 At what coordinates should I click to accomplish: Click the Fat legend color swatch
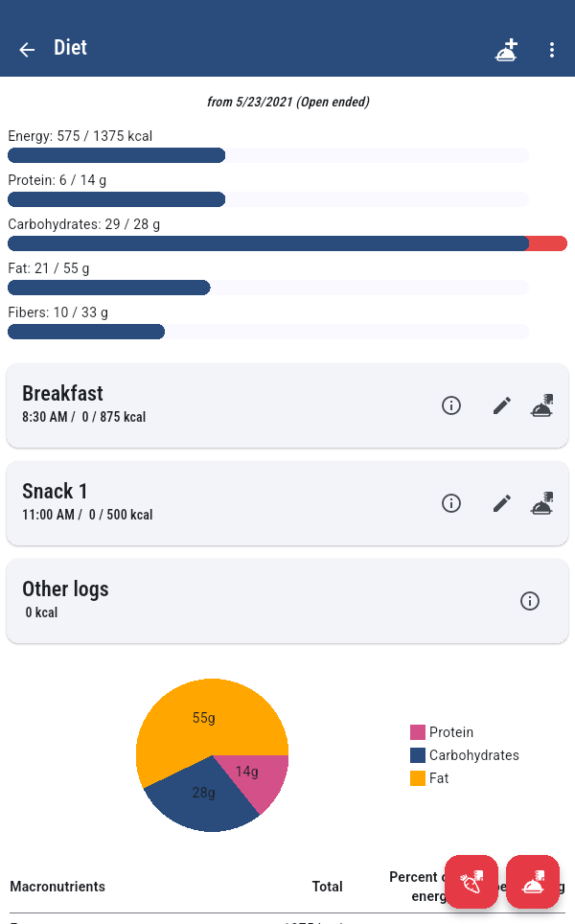click(x=418, y=778)
